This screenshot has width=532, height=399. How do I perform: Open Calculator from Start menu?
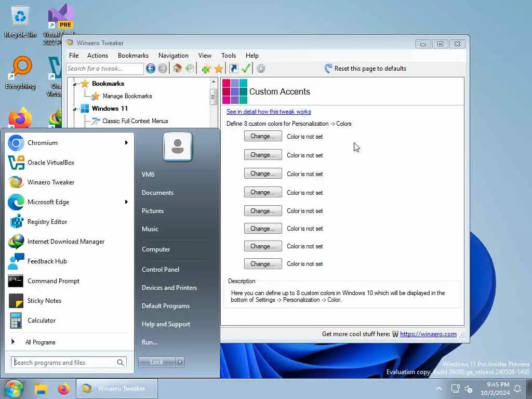click(68, 320)
